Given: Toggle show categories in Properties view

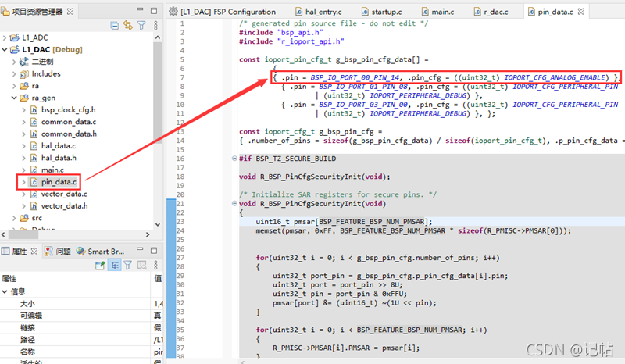Looking at the screenshot, I should click(x=115, y=266).
